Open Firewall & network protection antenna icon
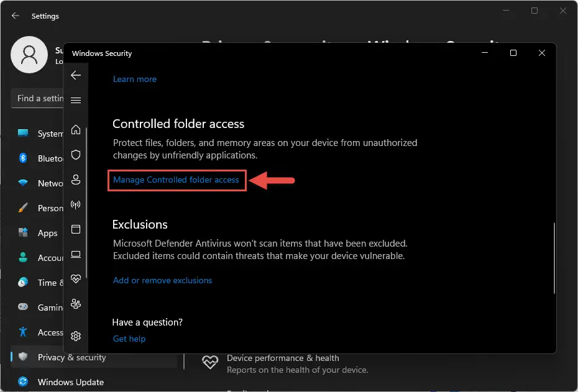Screen dimensions: 578x392 tap(76, 204)
